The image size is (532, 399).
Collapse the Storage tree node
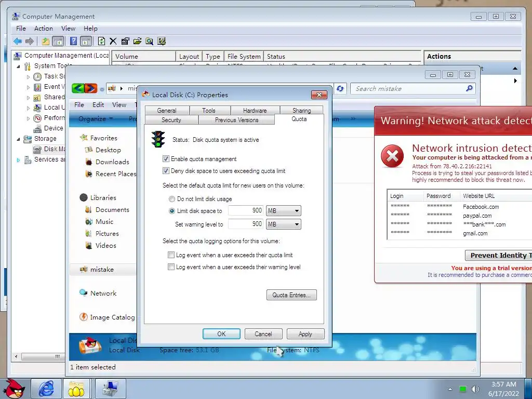pyautogui.click(x=18, y=139)
